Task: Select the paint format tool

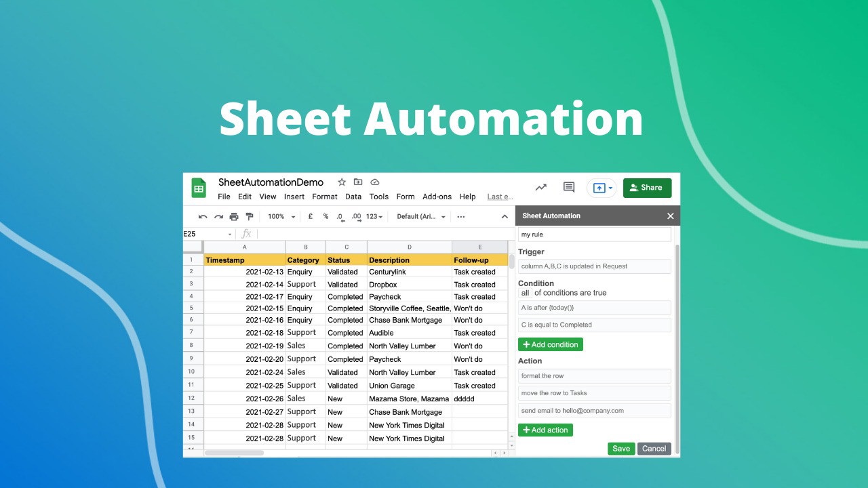Action: tap(250, 217)
